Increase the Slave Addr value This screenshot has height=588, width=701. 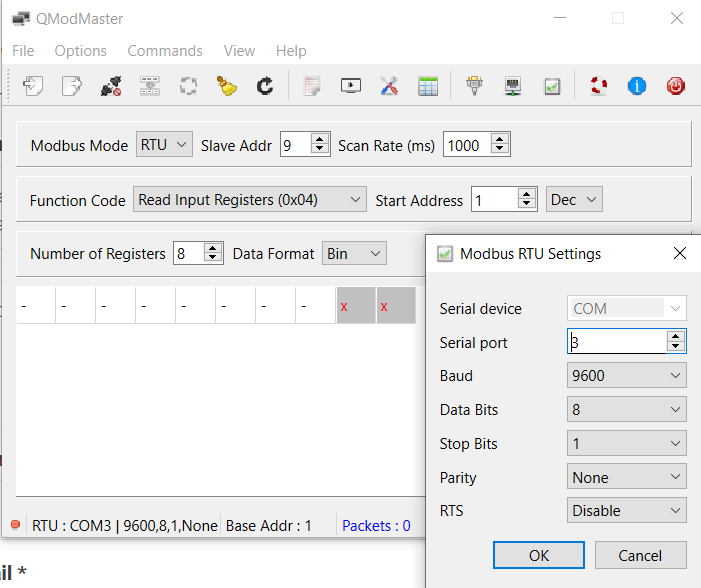click(319, 139)
